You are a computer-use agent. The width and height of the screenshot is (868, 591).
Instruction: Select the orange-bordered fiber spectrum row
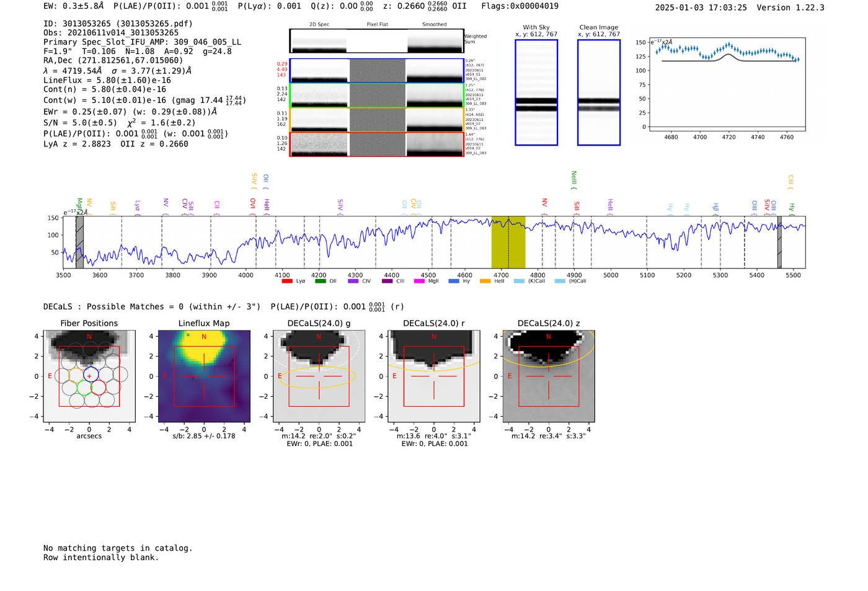click(x=376, y=120)
